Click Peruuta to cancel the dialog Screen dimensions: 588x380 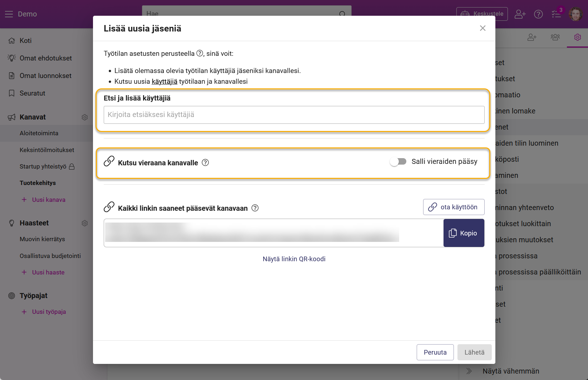tap(435, 352)
